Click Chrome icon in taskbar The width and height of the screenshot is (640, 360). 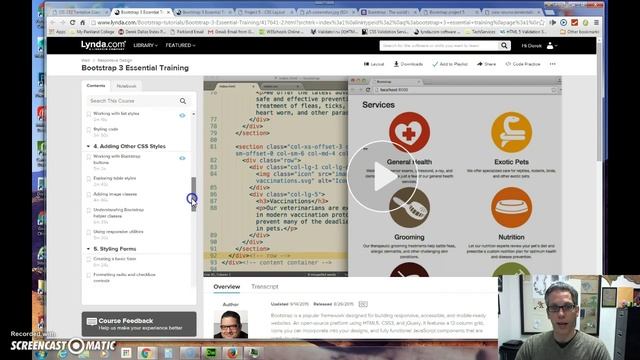coord(146,352)
